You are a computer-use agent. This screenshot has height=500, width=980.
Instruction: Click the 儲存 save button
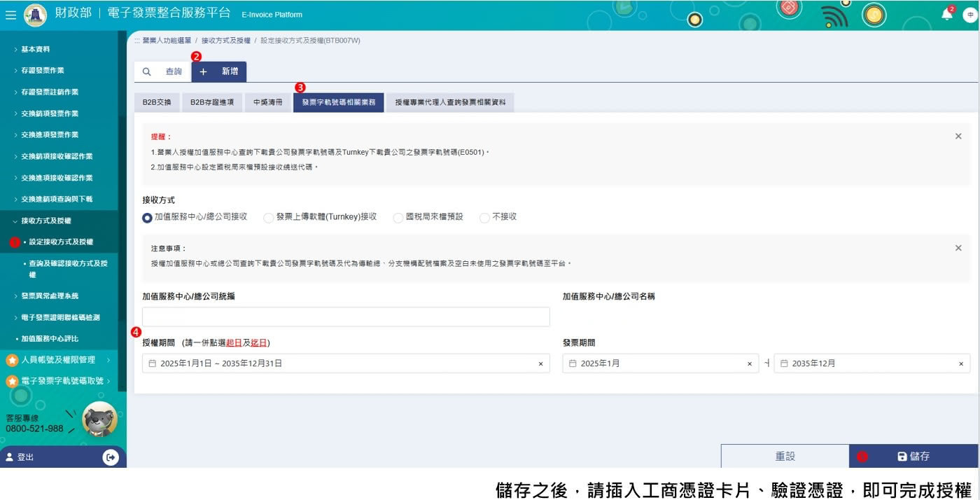pyautogui.click(x=913, y=457)
